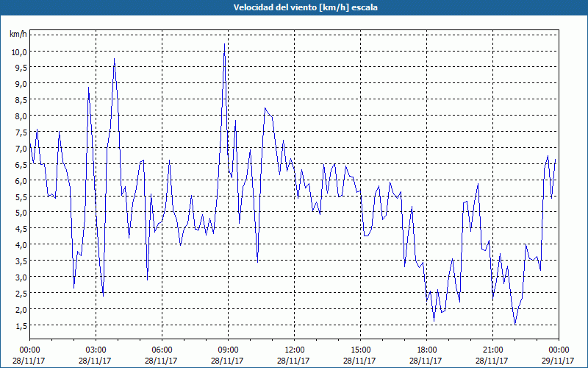Select the '2,5' y-axis value
This screenshot has height=368, width=588.
point(21,293)
